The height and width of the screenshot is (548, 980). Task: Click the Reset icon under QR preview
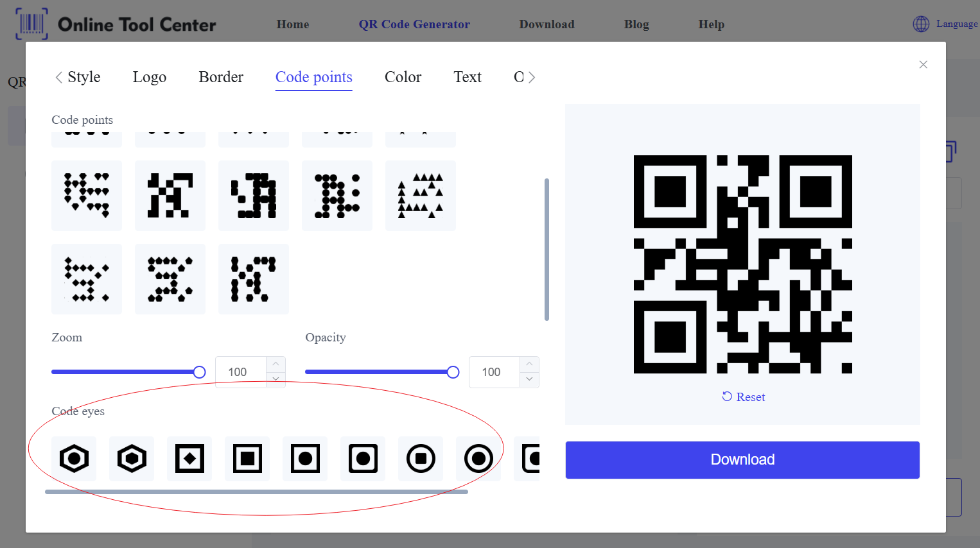click(x=727, y=397)
